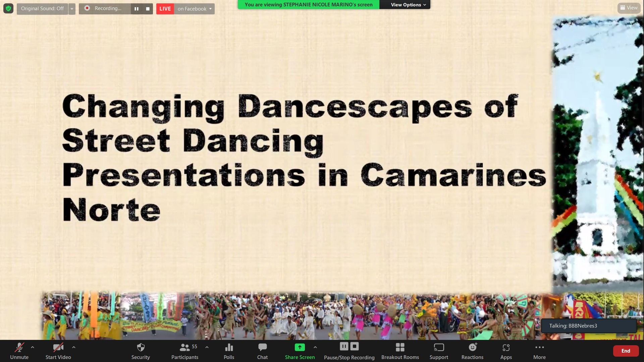This screenshot has height=362, width=644.
Task: Expand the audio settings arrow beside Unmute
Action: [x=33, y=347]
